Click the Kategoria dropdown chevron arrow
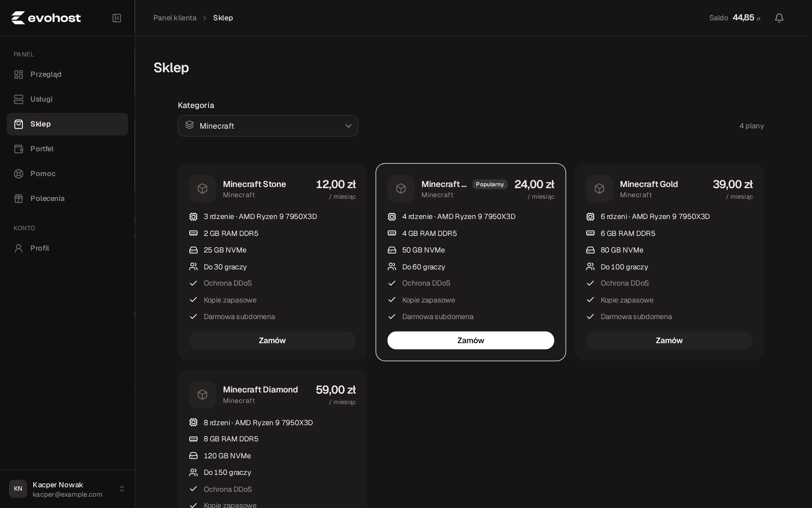 click(348, 126)
